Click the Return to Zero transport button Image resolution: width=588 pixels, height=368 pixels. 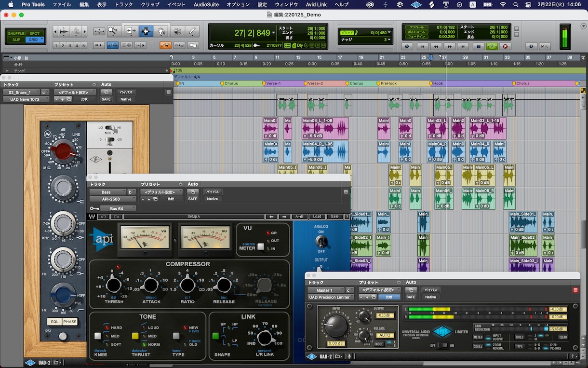[423, 46]
